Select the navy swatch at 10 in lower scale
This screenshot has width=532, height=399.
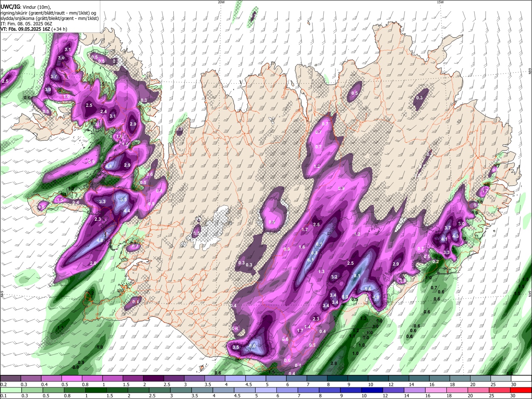pos(372,390)
